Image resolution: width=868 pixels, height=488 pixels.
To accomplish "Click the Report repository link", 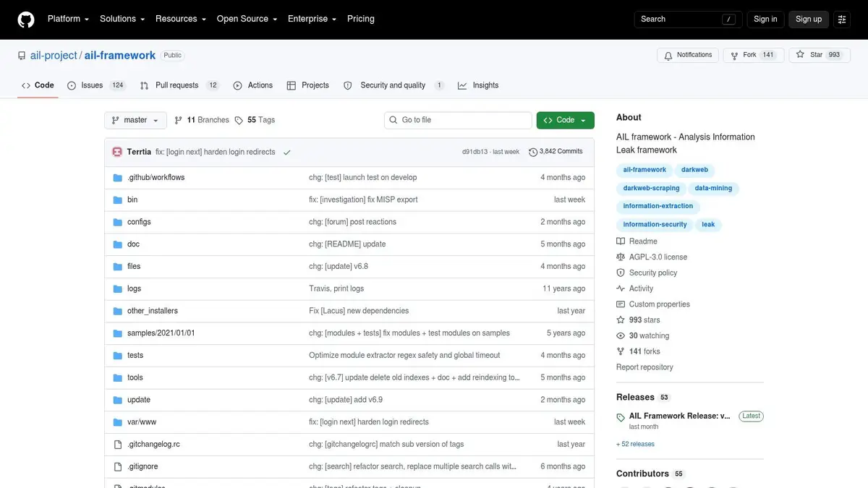I will tap(644, 367).
